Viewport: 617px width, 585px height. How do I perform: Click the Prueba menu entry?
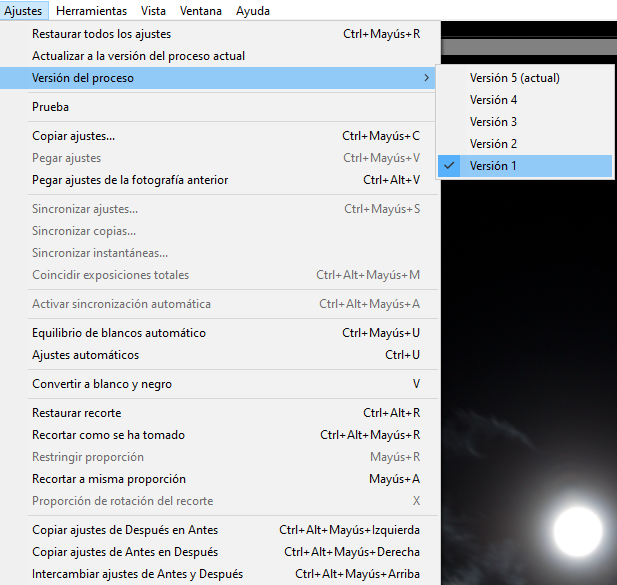(x=218, y=107)
